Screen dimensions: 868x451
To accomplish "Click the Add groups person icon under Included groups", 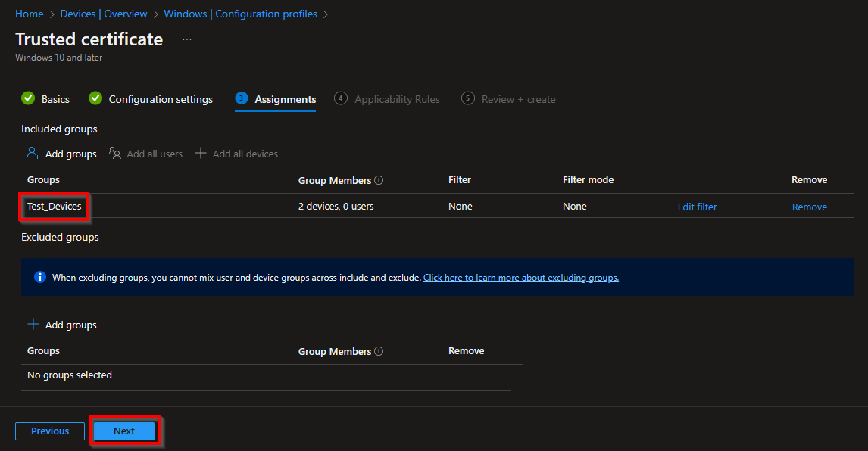I will tap(33, 153).
